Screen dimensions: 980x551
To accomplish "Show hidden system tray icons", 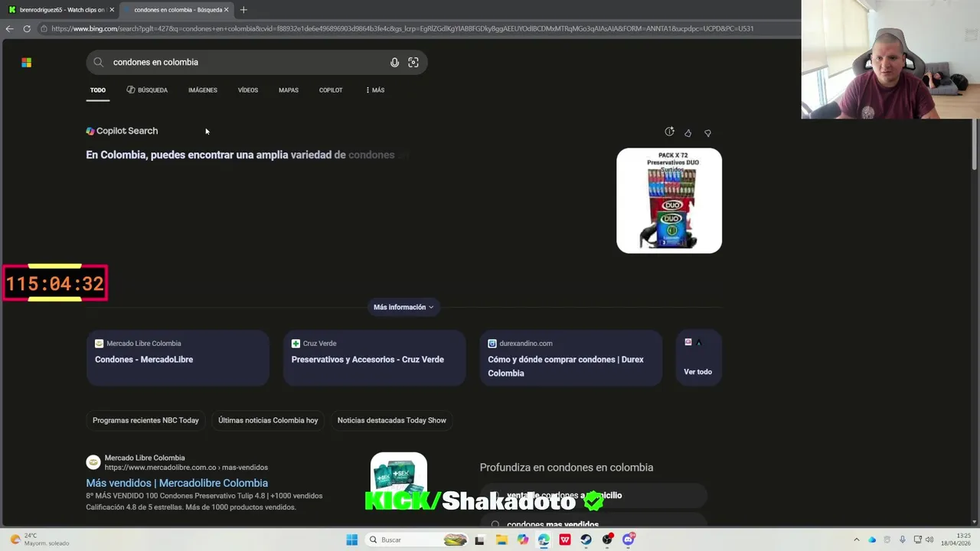I will pyautogui.click(x=856, y=540).
